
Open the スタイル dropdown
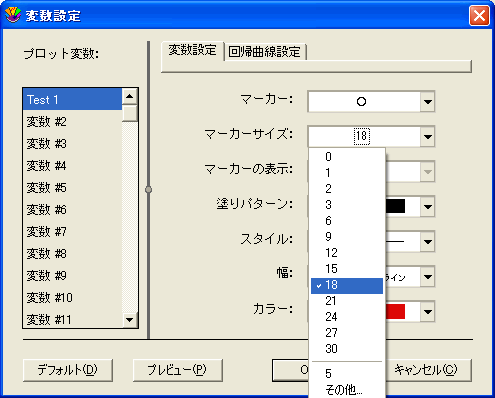pyautogui.click(x=427, y=242)
